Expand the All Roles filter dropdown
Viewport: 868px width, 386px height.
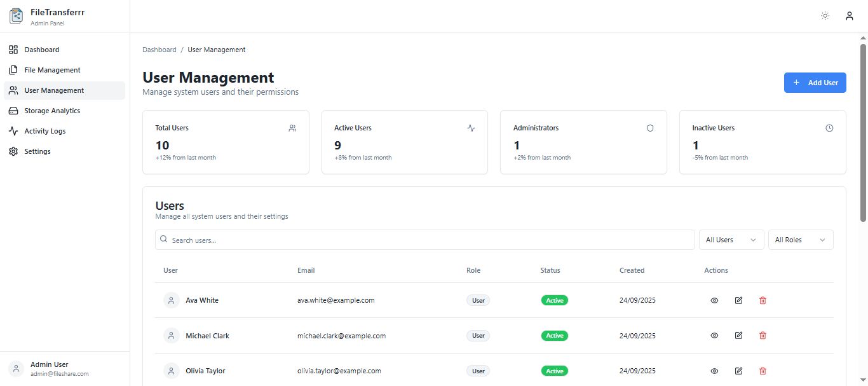coord(800,240)
